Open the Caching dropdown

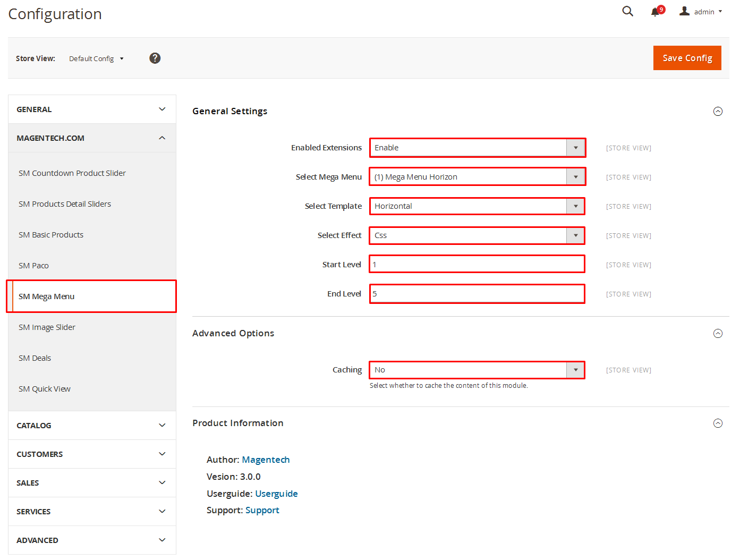click(x=478, y=370)
